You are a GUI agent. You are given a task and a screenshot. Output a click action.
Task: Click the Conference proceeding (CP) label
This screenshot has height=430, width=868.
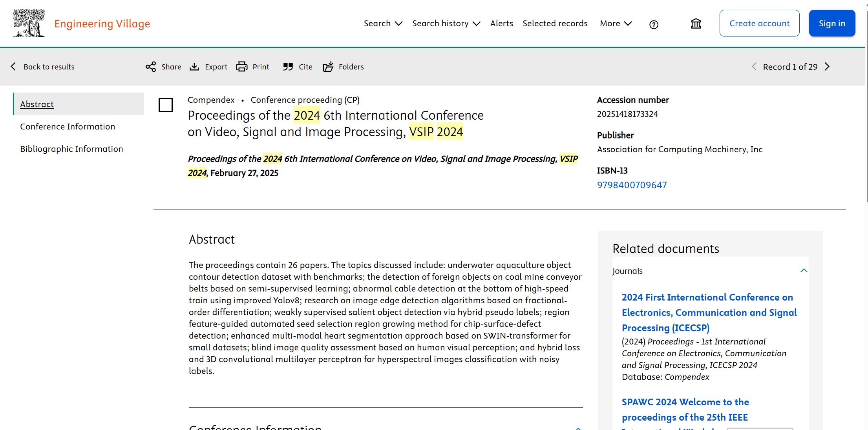[x=305, y=100]
